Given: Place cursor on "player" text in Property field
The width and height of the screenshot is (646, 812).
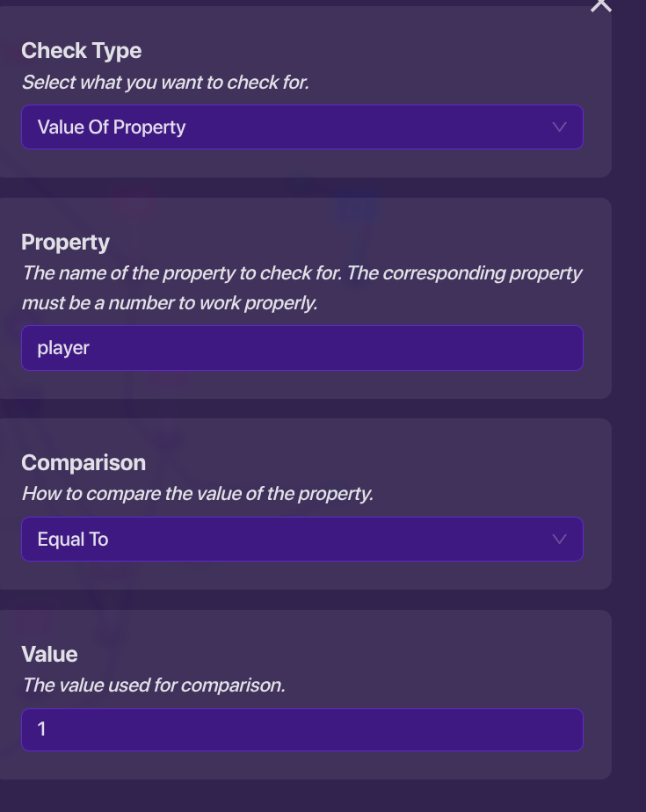Looking at the screenshot, I should coord(63,348).
